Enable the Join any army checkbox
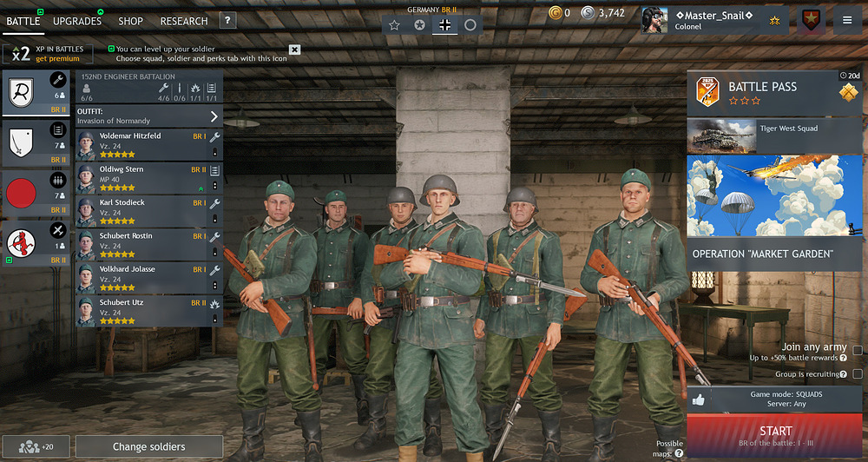The image size is (868, 462). 858,350
